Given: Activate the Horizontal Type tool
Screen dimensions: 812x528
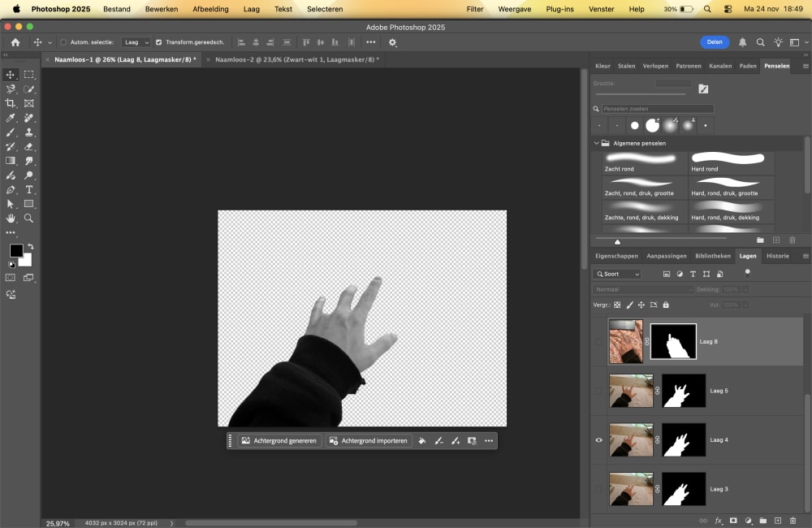Looking at the screenshot, I should tap(29, 189).
